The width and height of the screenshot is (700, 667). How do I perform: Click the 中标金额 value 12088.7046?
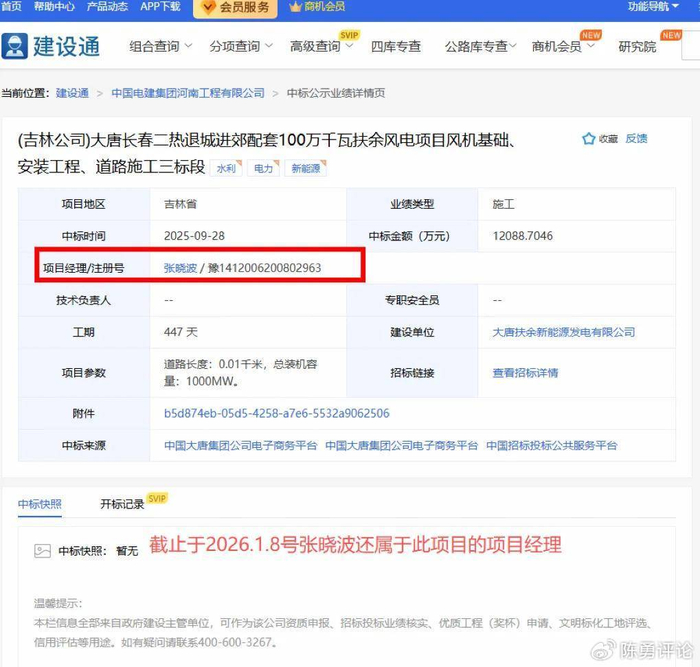pos(523,236)
